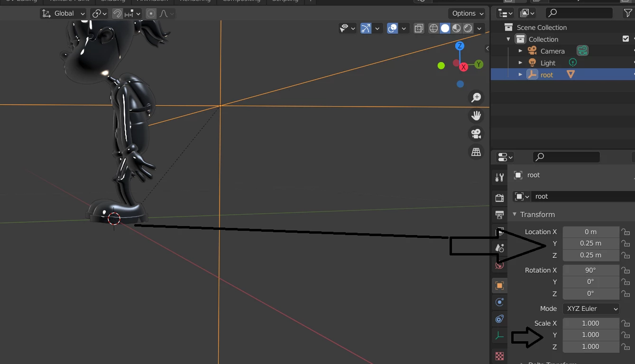Click the root armature data icon

pyautogui.click(x=571, y=74)
